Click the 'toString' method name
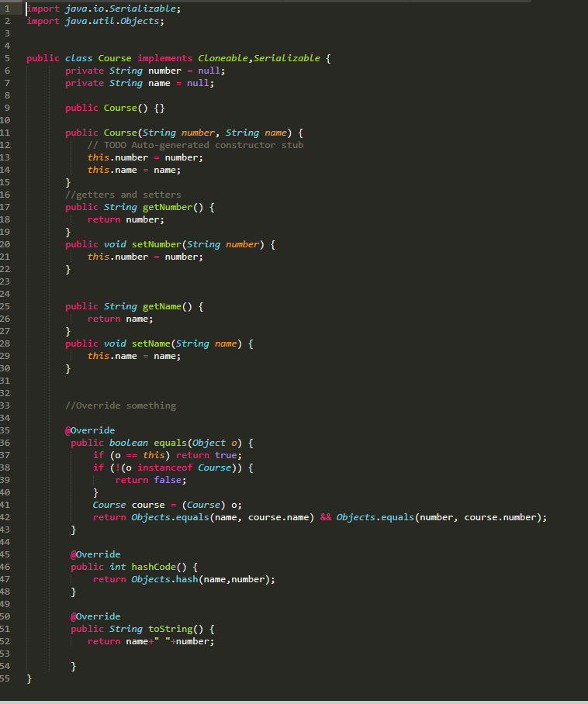Image resolution: width=588 pixels, height=704 pixels. pyautogui.click(x=170, y=629)
